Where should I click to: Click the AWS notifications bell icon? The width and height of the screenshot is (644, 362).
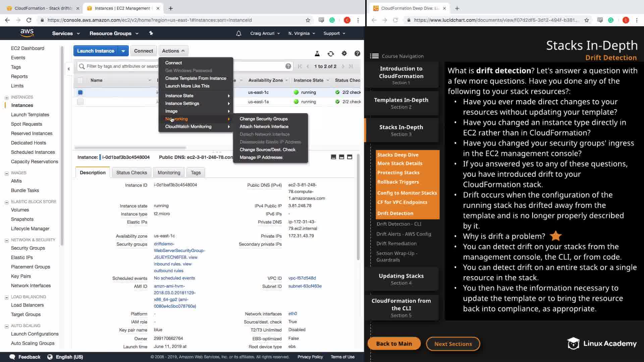(x=238, y=34)
